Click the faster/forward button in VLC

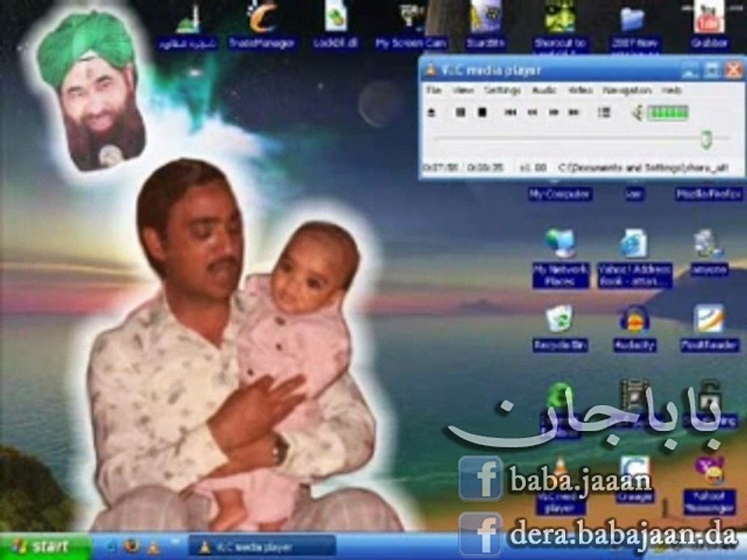553,112
